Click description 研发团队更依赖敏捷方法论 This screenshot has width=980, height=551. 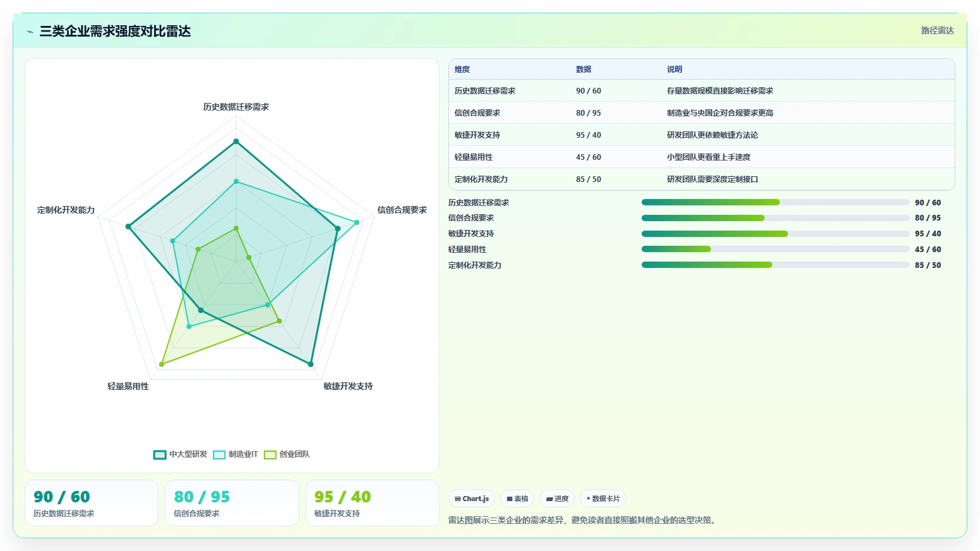[x=712, y=135]
